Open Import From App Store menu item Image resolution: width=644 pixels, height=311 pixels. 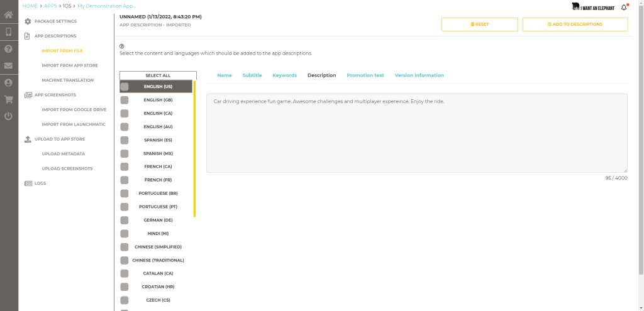70,65
